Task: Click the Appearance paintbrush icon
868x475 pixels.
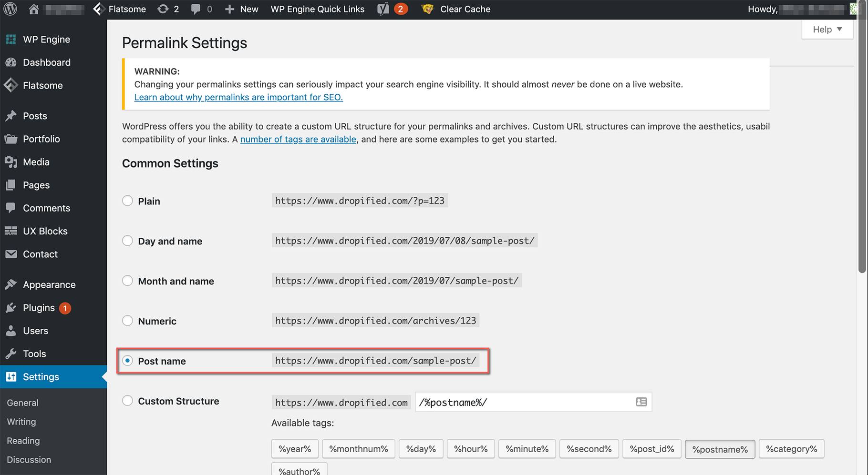Action: [11, 284]
